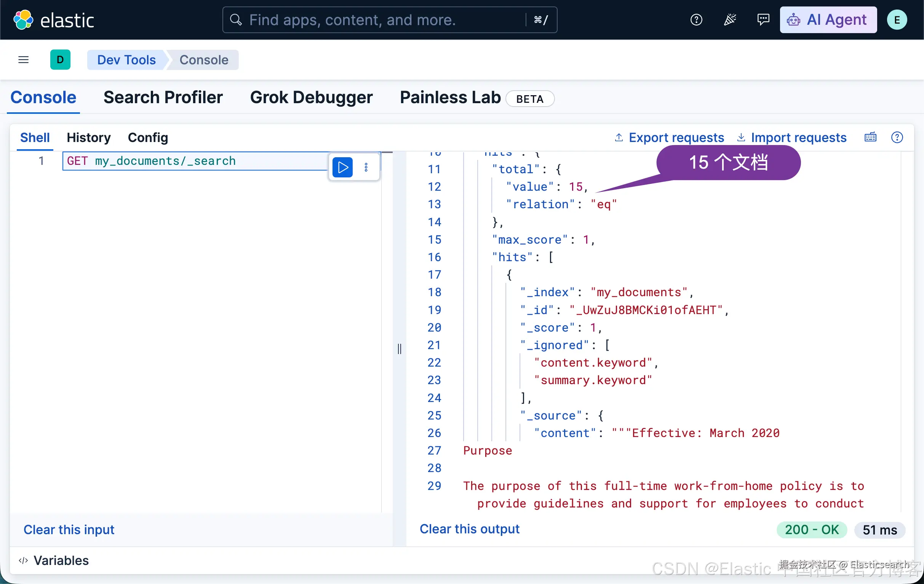Open request options three-dot menu

click(x=366, y=168)
